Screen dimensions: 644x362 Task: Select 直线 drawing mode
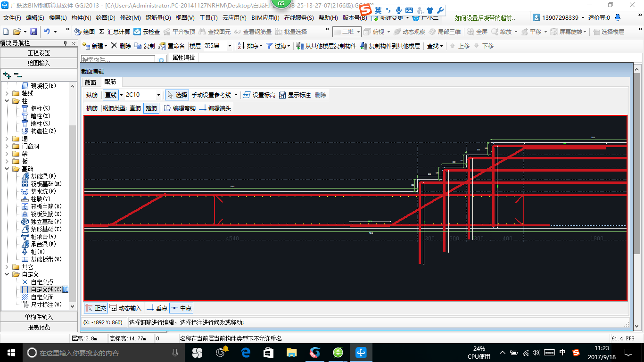pos(111,95)
